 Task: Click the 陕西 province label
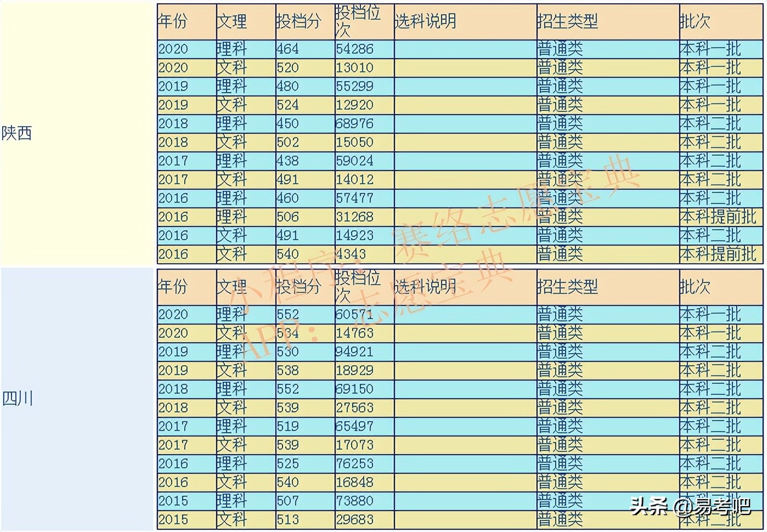coord(15,133)
